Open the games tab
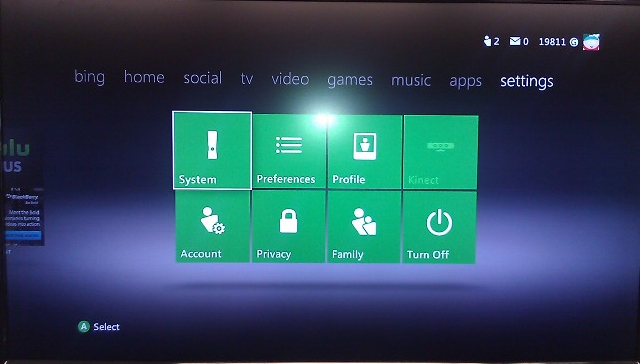This screenshot has height=364, width=640. [350, 80]
